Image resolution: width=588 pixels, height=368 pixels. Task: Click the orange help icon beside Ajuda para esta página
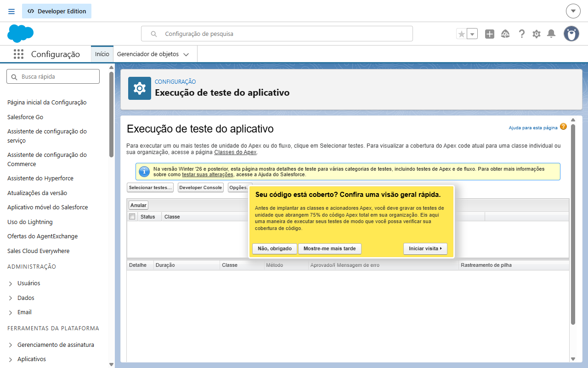(x=563, y=127)
